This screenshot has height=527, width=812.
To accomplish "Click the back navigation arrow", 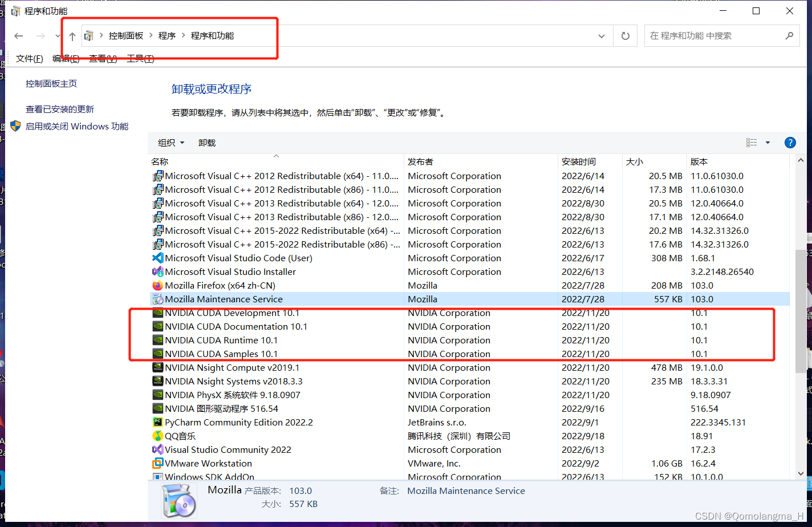I will point(18,35).
